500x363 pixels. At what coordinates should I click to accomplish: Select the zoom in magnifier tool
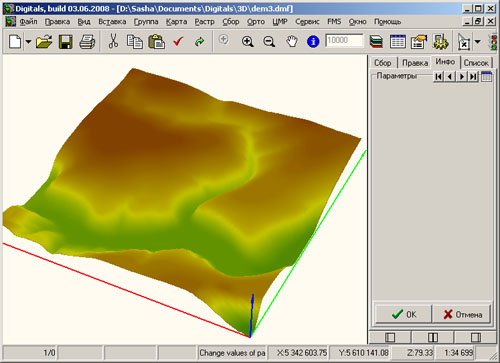[248, 42]
